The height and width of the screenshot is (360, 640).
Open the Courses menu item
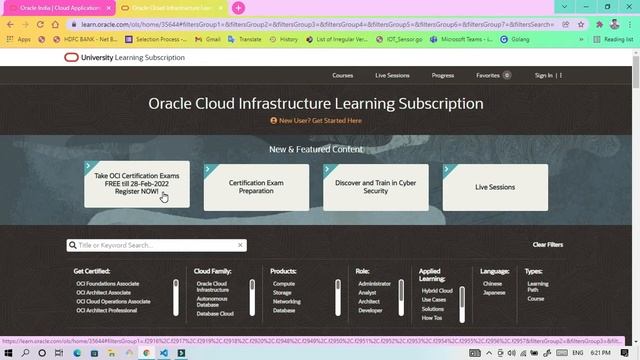[x=342, y=76]
